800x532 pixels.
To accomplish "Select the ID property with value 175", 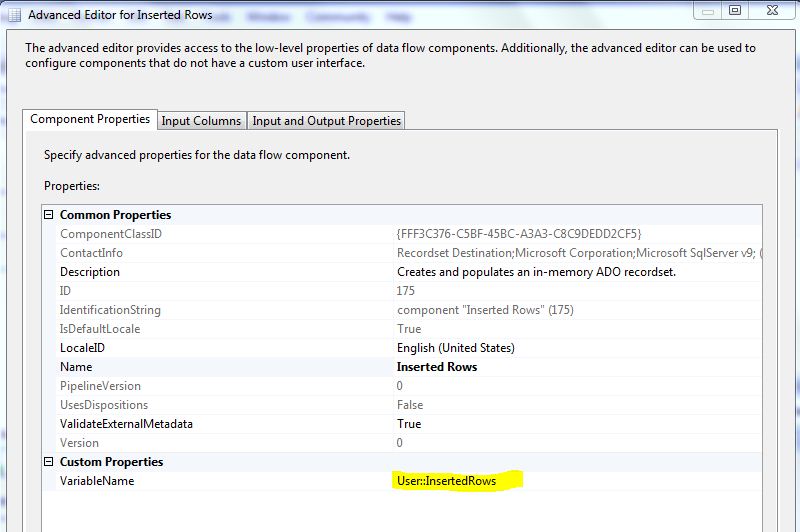I will coord(68,291).
